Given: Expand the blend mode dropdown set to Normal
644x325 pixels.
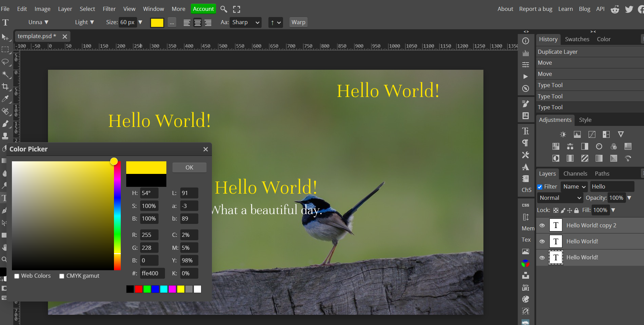Looking at the screenshot, I should pyautogui.click(x=560, y=198).
